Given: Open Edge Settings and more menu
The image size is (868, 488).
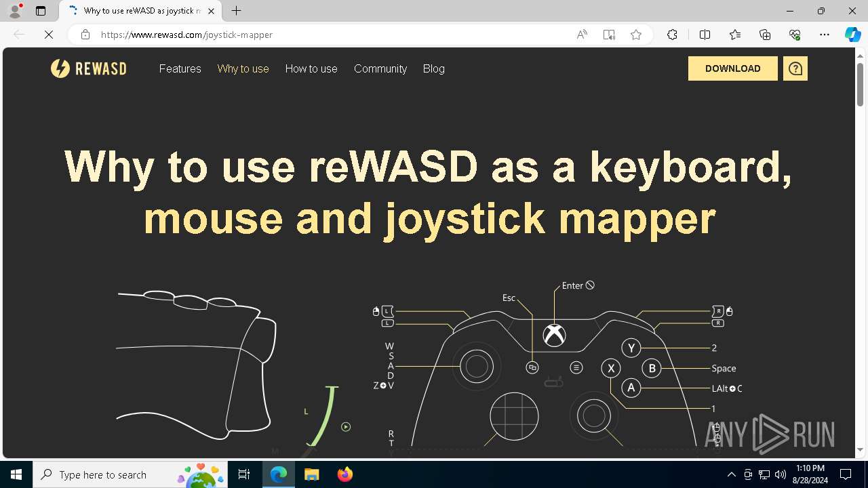Looking at the screenshot, I should (825, 35).
